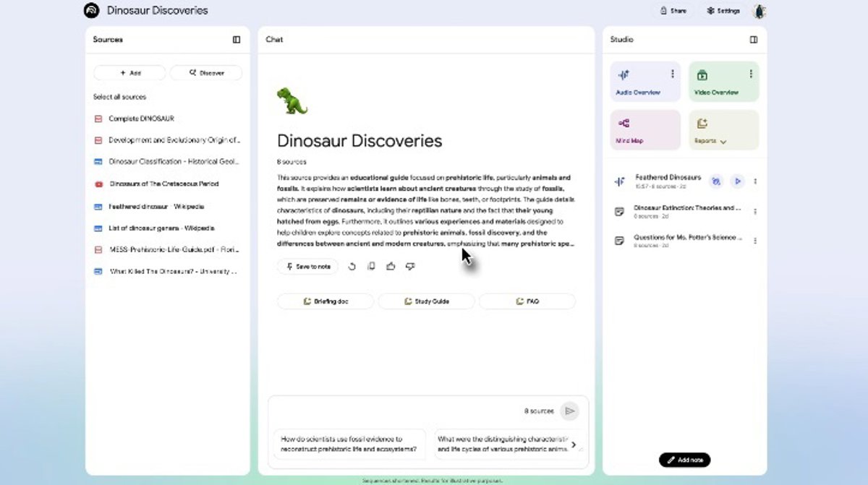Viewport: 868px width, 485px height.
Task: Open the Audio Overview options menu
Action: pyautogui.click(x=672, y=74)
